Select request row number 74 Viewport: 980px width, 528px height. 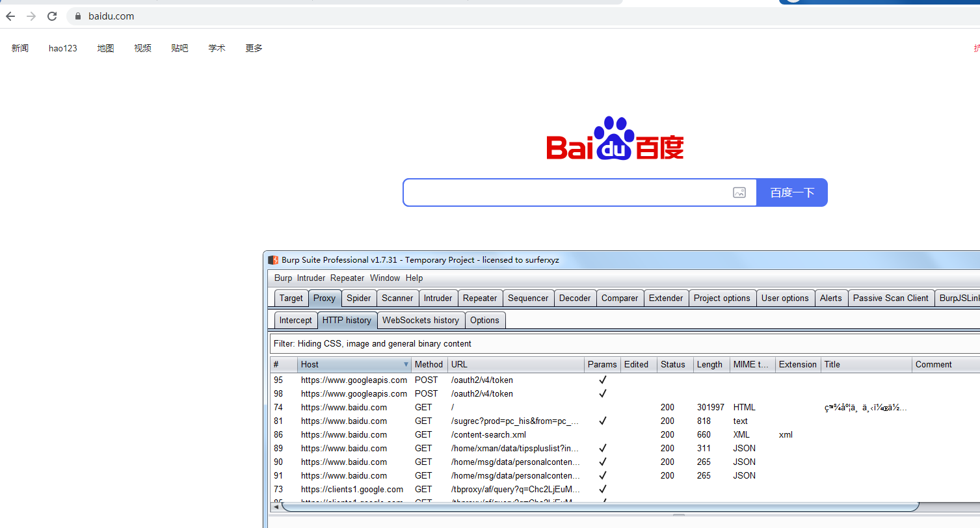click(625, 407)
